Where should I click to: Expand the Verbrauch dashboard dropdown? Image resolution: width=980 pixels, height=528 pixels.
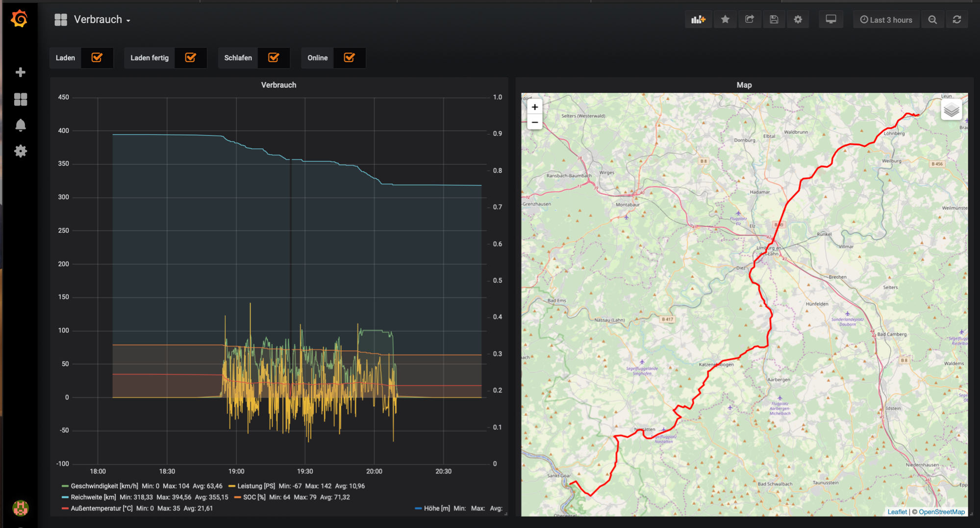[x=101, y=20]
